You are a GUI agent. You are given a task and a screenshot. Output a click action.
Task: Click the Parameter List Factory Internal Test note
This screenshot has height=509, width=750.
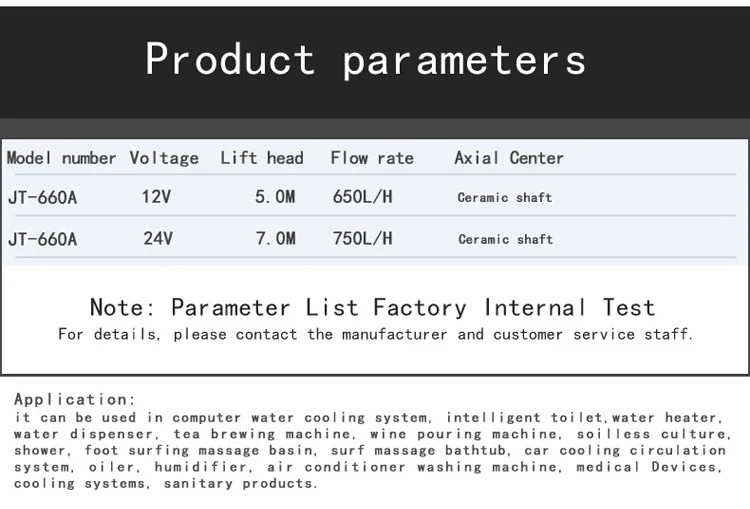click(372, 307)
